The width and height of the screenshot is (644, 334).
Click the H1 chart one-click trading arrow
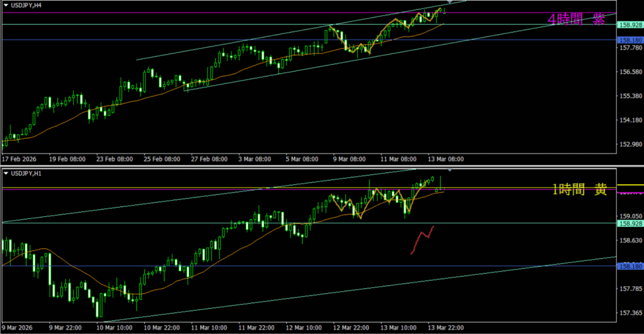pos(6,174)
